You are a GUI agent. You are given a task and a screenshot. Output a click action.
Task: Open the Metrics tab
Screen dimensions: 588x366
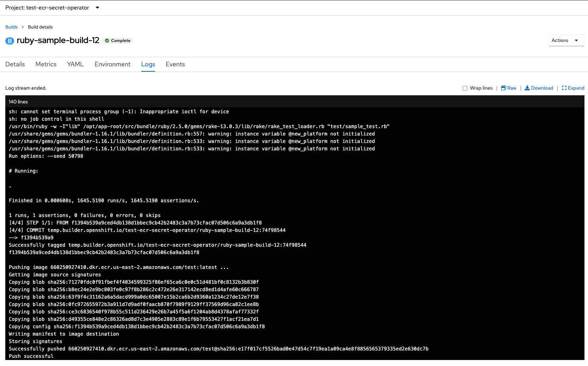46,64
